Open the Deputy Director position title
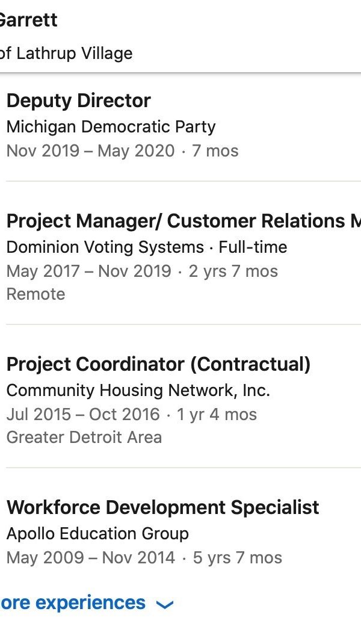The height and width of the screenshot is (644, 361). coord(78,101)
